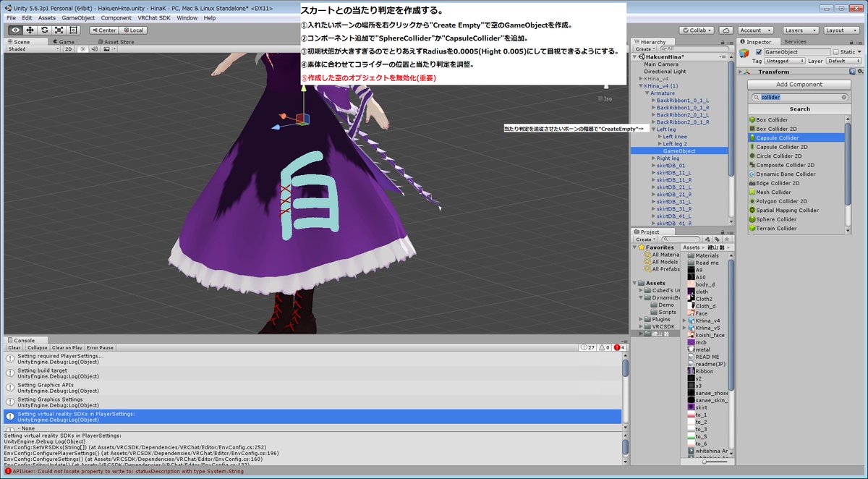
Task: Toggle Error Pause option
Action: (x=101, y=347)
